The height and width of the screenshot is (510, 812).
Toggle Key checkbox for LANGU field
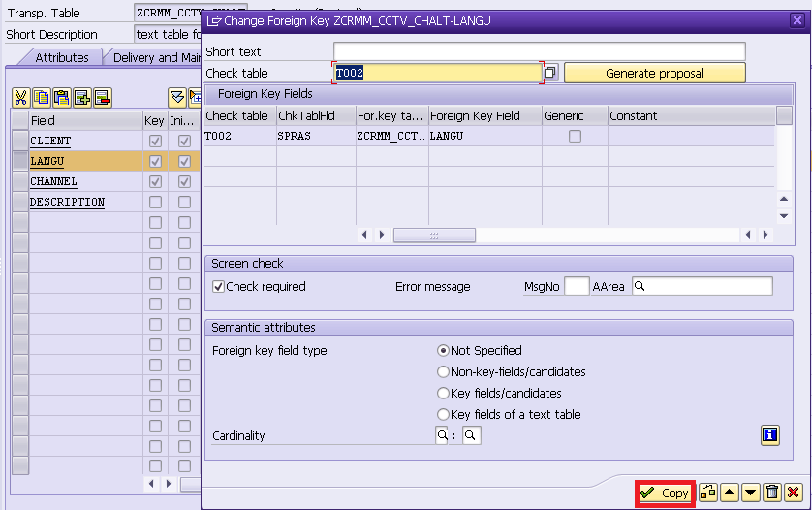(155, 161)
